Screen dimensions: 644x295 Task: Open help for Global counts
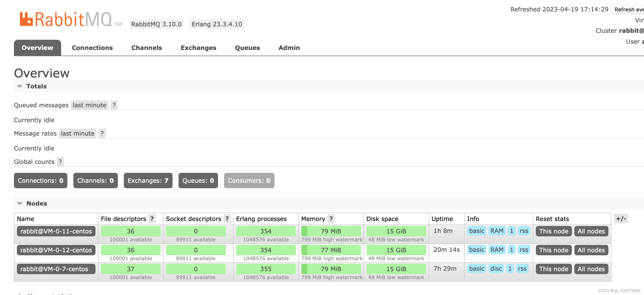click(60, 162)
